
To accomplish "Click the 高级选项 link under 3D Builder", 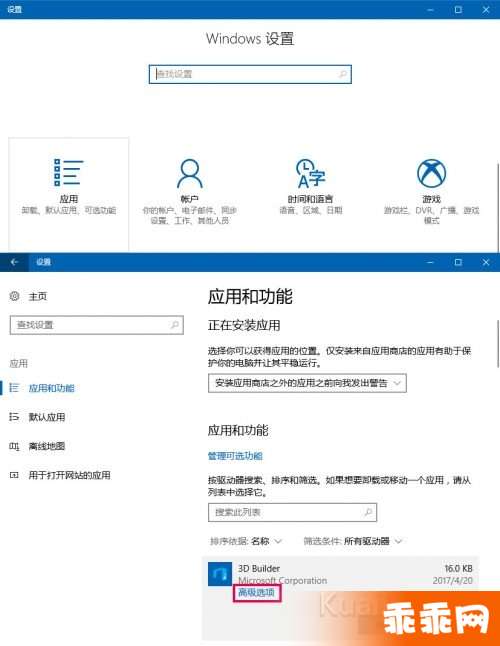I will point(257,592).
